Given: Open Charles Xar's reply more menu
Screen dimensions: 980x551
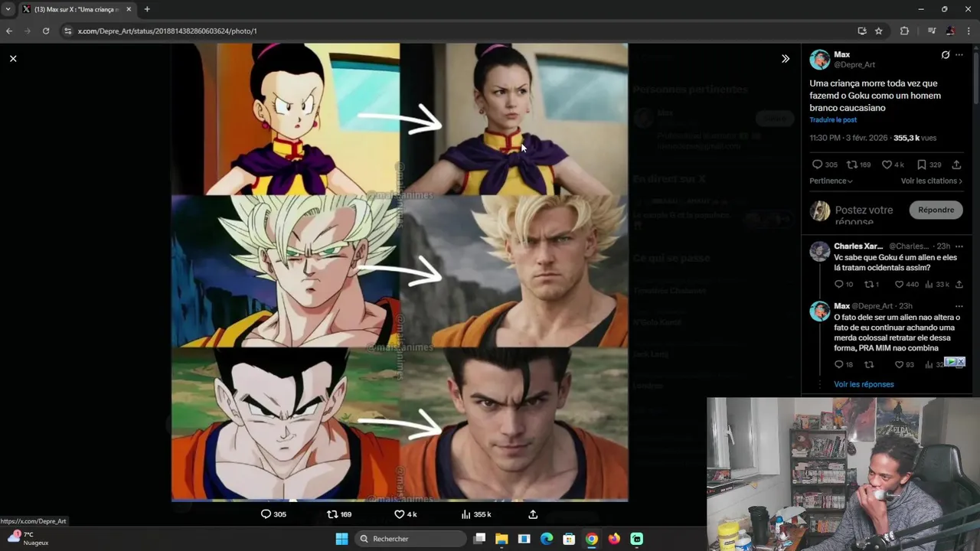Looking at the screenshot, I should click(x=959, y=246).
